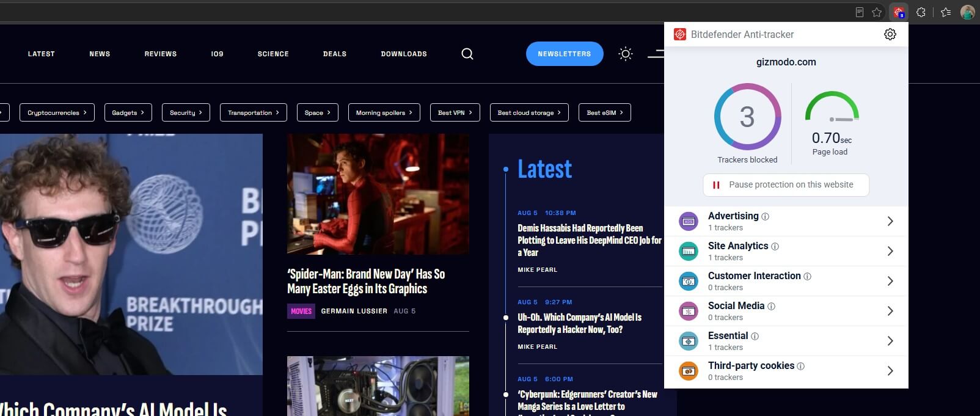Image resolution: width=980 pixels, height=416 pixels.
Task: Show info tooltip next to Essential
Action: tap(755, 336)
